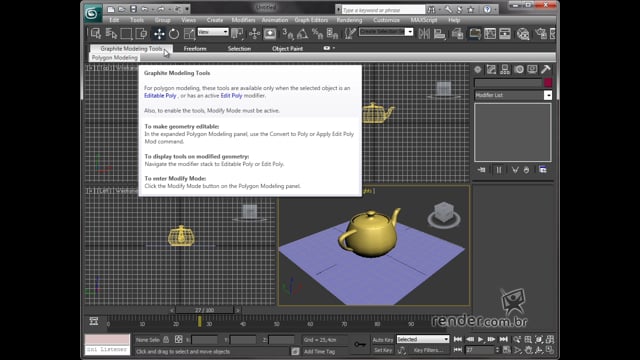Click the time slider showing 27 / 100

click(204, 310)
